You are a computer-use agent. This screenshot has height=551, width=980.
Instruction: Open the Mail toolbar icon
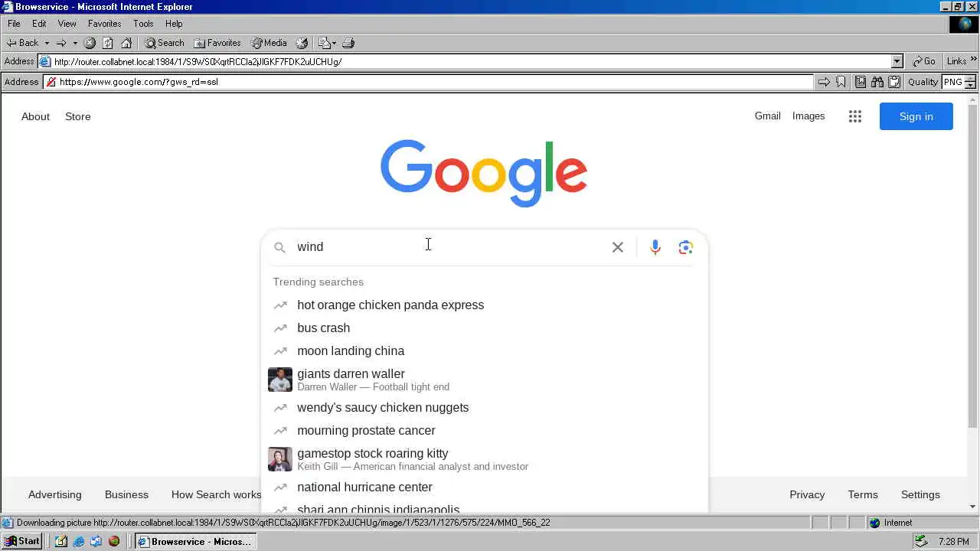click(x=324, y=43)
